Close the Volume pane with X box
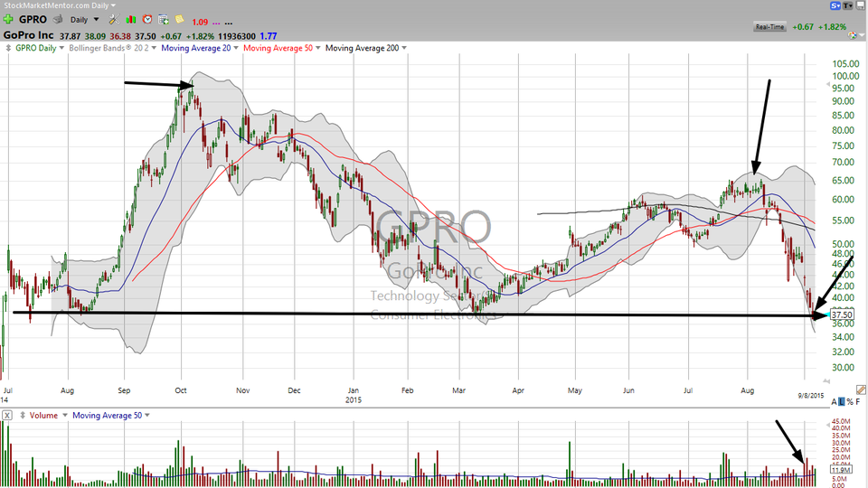The width and height of the screenshot is (868, 488). tap(6, 416)
